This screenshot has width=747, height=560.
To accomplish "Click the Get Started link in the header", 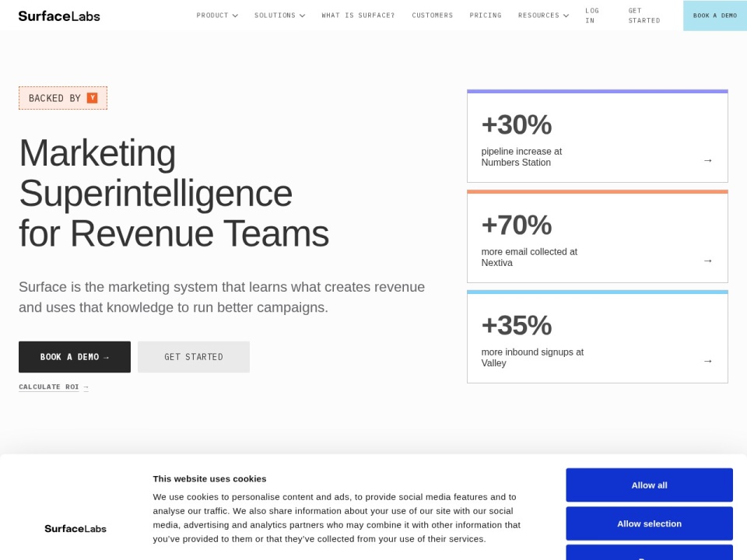I will pos(644,16).
